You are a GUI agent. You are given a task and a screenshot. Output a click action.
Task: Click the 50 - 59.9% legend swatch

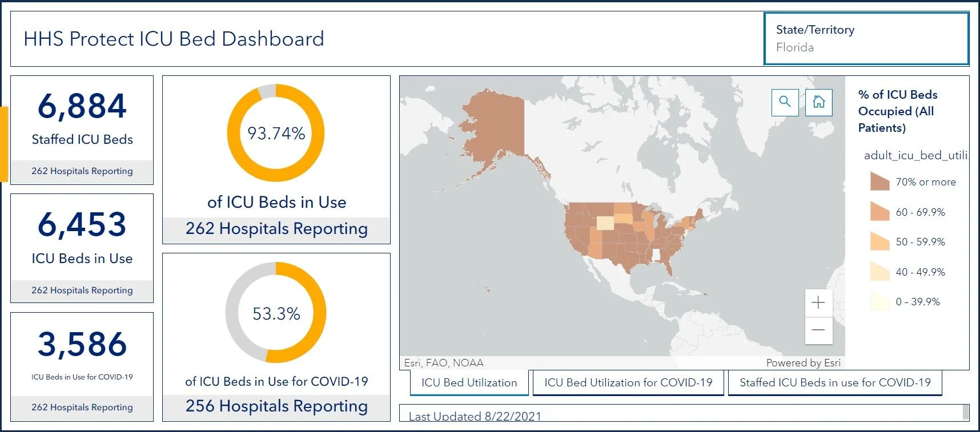(879, 241)
